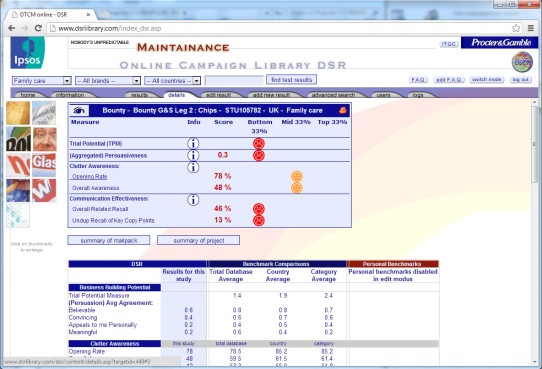Click the round globe logo under P&G
This screenshot has width=542, height=369.
522,62
